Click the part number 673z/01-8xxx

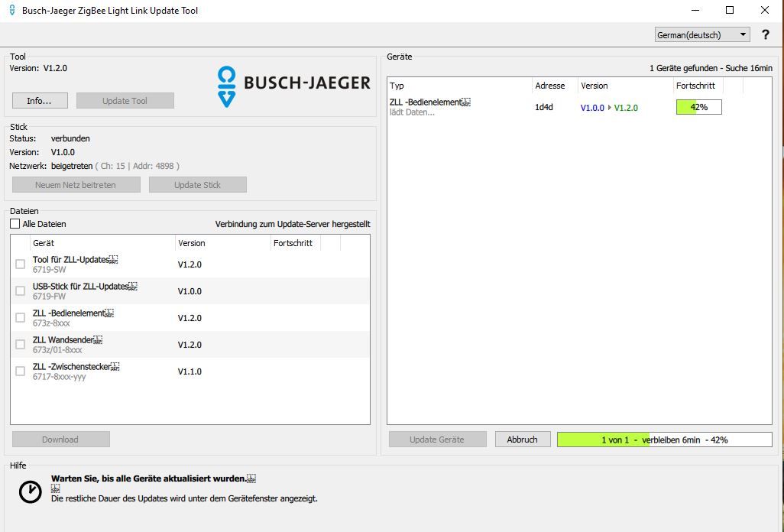click(57, 350)
